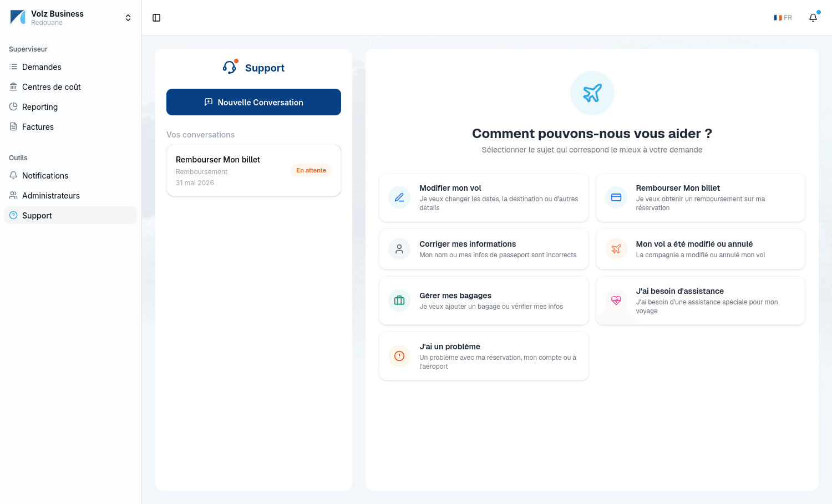Viewport: 832px width, 504px height.
Task: Click the Vos conversations label
Action: pyautogui.click(x=200, y=135)
